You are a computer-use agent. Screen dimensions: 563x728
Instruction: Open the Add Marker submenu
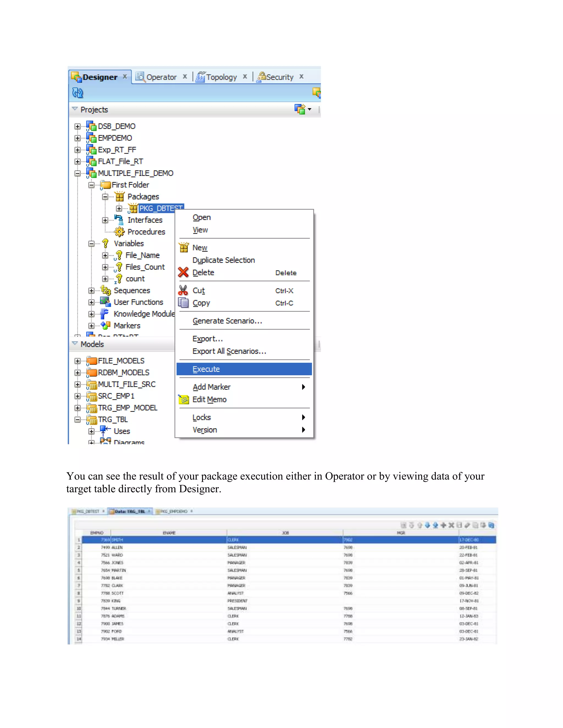(244, 387)
